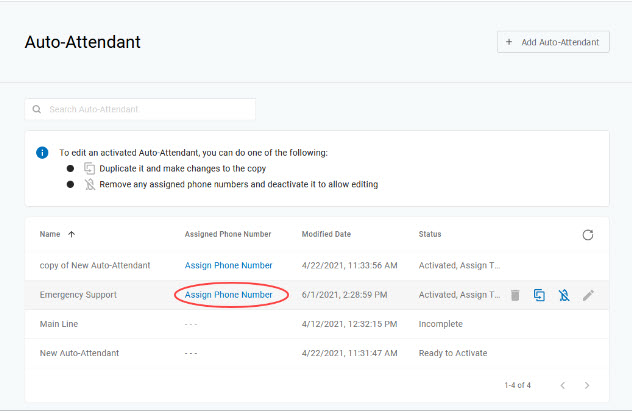Delete the Emergency Support auto-attendant

pos(515,295)
